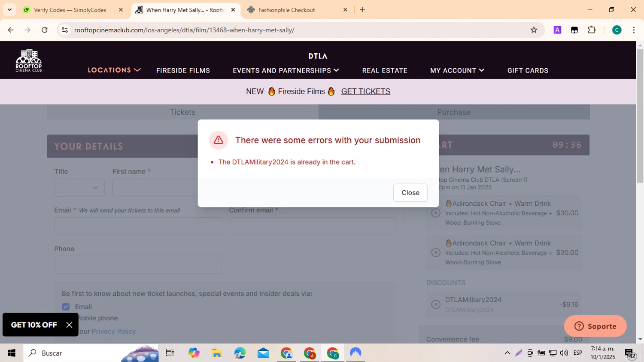Open the new tab button
This screenshot has height=362, width=644.
(362, 10)
